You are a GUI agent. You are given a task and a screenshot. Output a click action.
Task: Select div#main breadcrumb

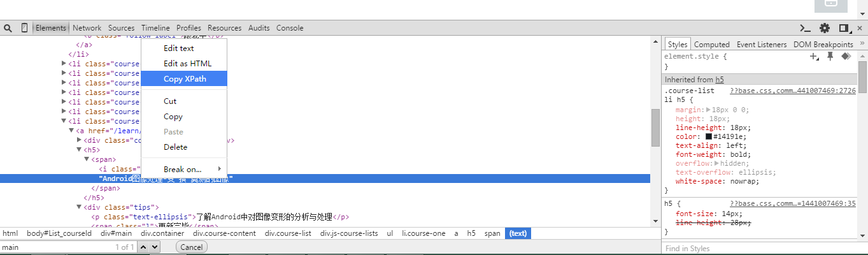116,233
